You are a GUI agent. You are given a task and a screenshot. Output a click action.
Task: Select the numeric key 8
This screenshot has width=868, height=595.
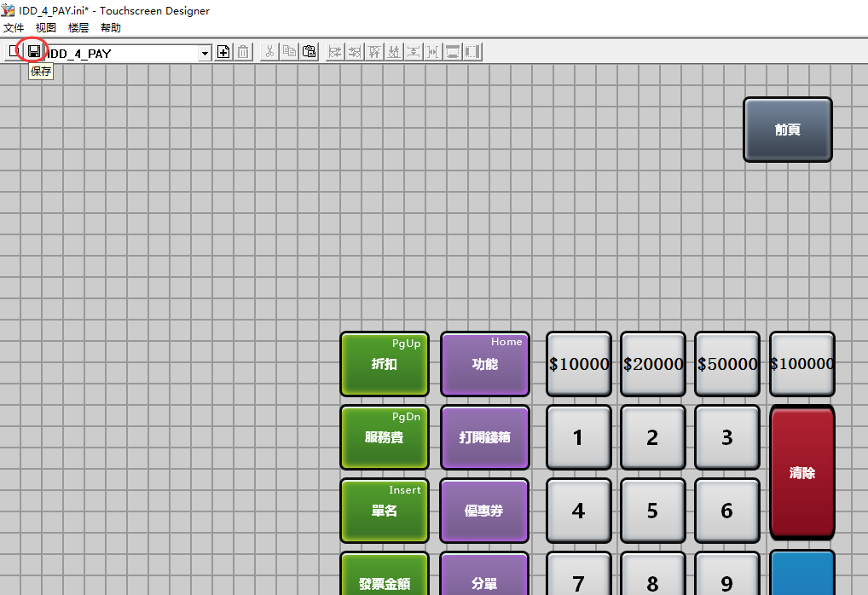652,574
